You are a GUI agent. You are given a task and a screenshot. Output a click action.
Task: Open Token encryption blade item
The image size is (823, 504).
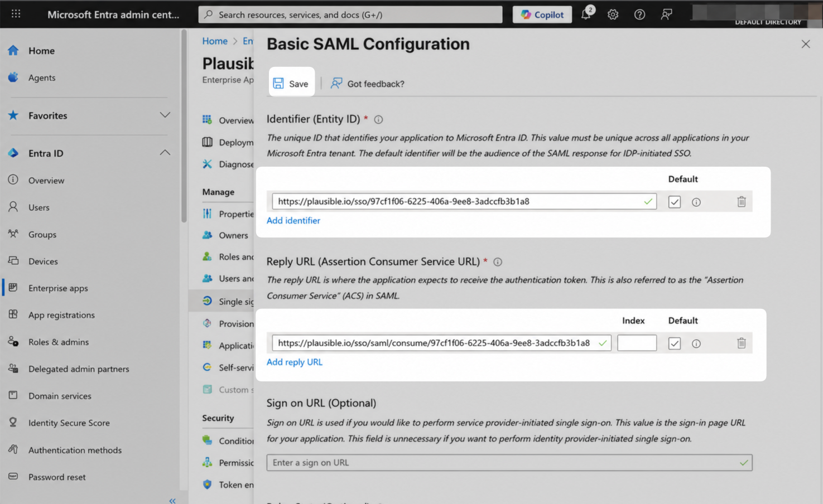[228, 484]
